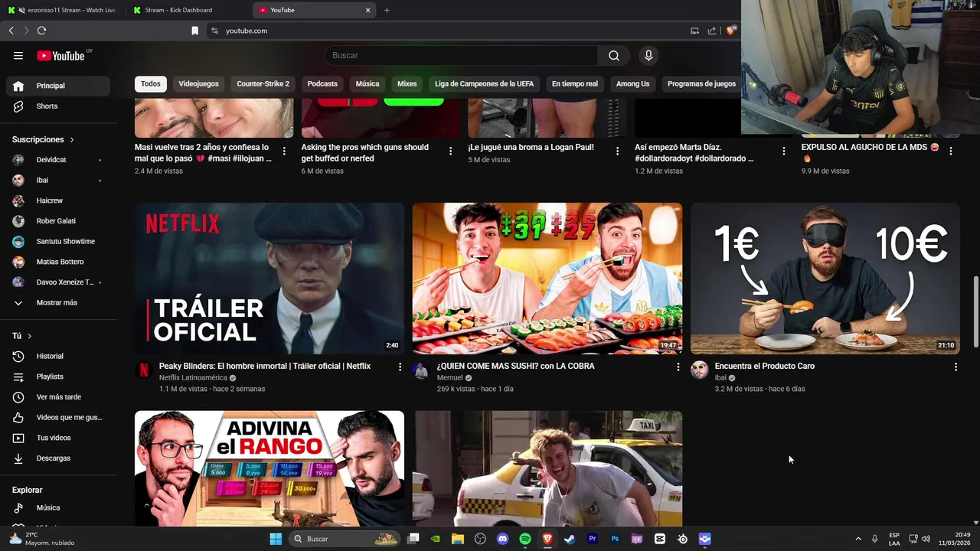
Task: Open Spotify from the taskbar
Action: [524, 539]
